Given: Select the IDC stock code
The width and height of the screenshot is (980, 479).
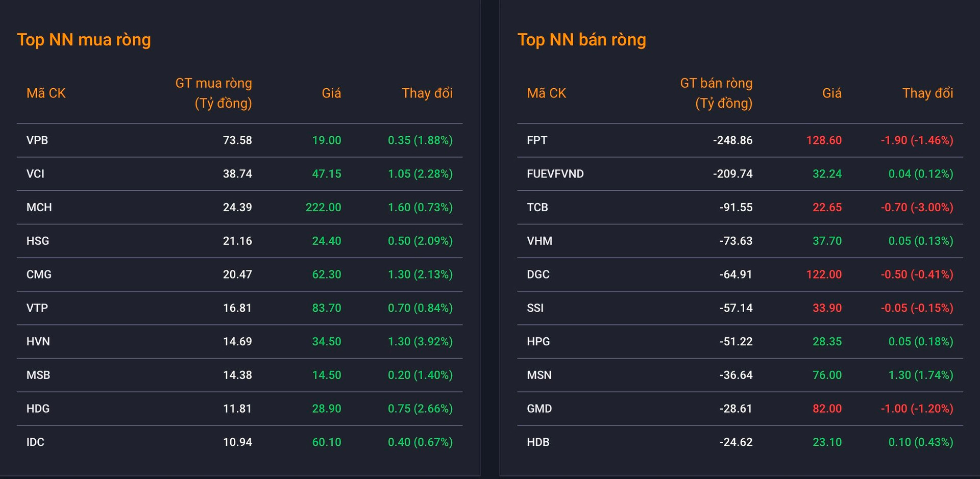Looking at the screenshot, I should pyautogui.click(x=35, y=442).
